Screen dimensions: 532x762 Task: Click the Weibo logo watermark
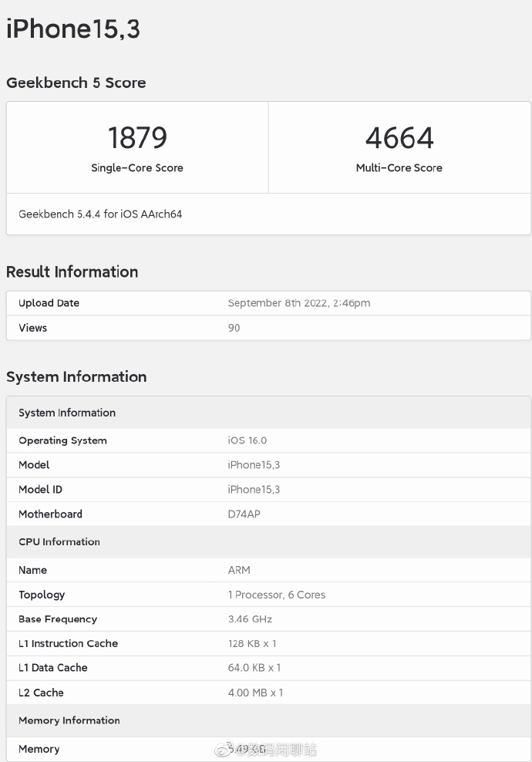pyautogui.click(x=222, y=749)
